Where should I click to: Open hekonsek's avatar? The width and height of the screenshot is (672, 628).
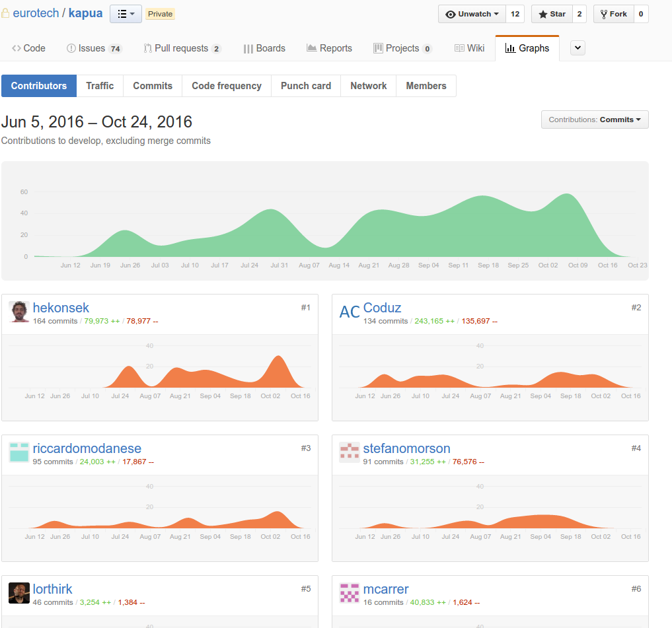tap(19, 312)
